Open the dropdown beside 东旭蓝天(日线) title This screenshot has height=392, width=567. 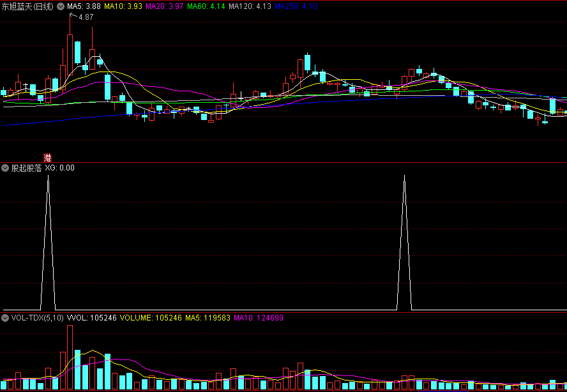click(x=61, y=6)
